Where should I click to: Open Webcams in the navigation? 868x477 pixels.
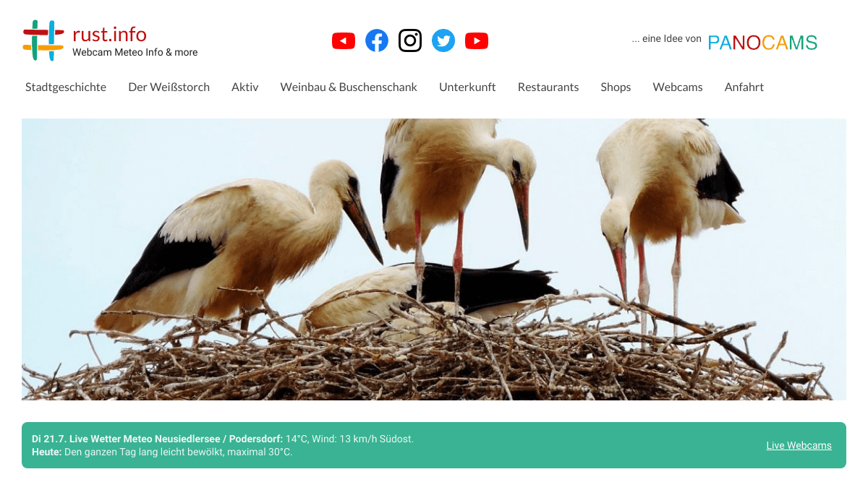tap(678, 87)
